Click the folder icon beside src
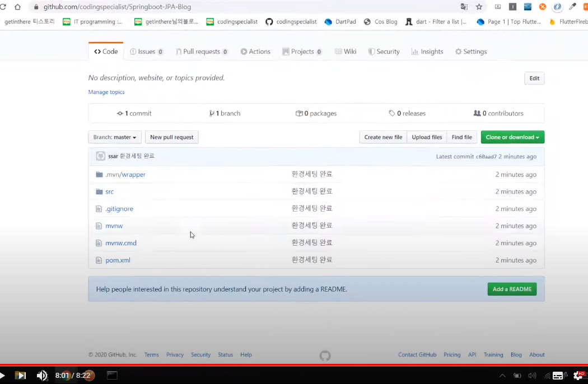The width and height of the screenshot is (588, 384). click(99, 191)
